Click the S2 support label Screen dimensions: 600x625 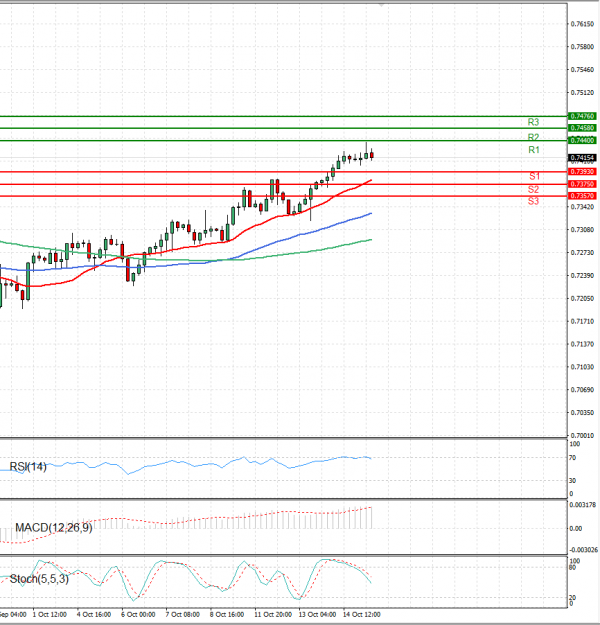point(534,189)
